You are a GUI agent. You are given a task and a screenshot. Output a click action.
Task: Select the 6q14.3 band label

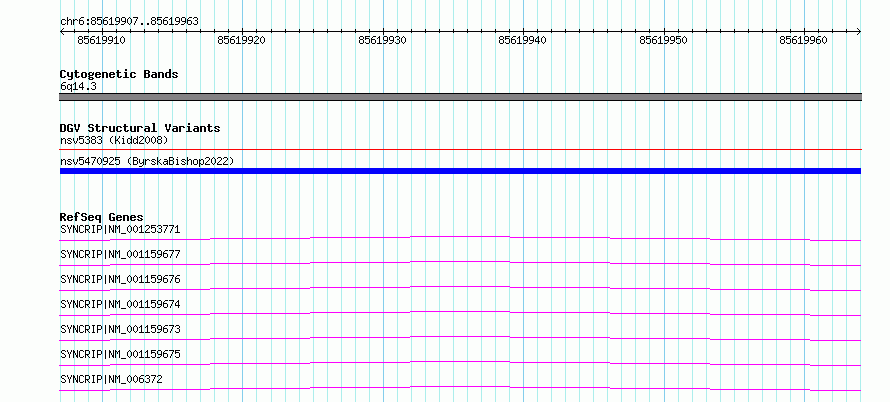tap(78, 87)
